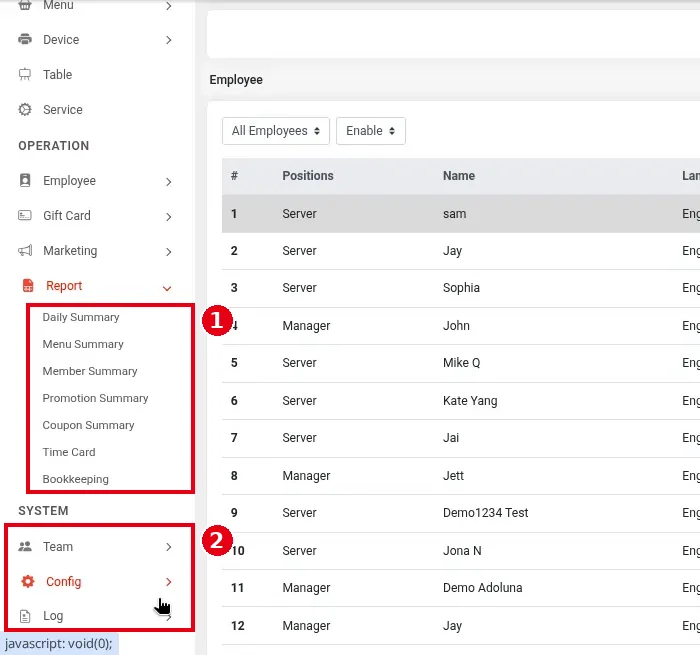
Task: Click the Positions column header
Action: coord(308,176)
